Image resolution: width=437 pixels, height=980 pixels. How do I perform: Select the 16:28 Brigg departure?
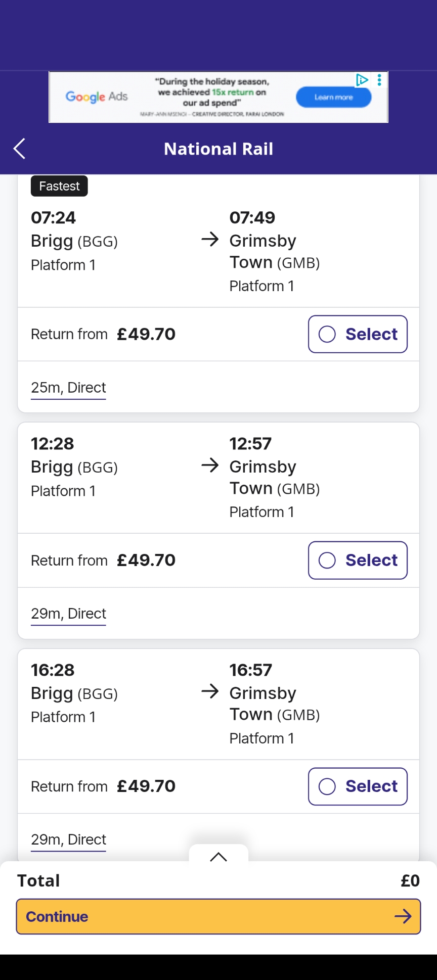pos(358,786)
